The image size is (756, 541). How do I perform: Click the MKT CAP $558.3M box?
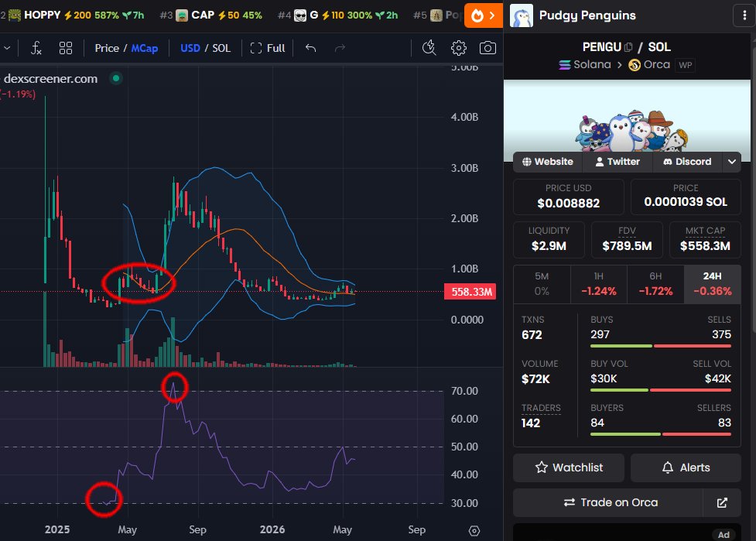[x=705, y=240]
